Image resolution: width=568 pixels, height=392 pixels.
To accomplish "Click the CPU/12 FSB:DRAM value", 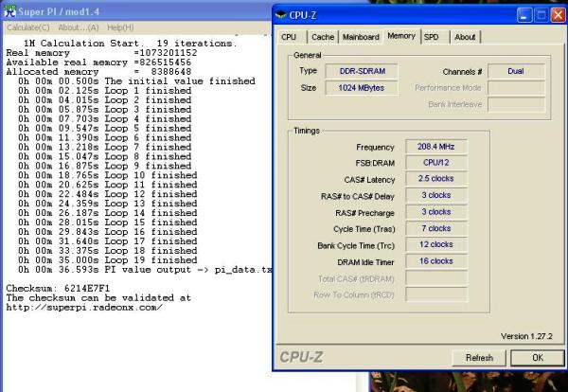I will [x=436, y=163].
